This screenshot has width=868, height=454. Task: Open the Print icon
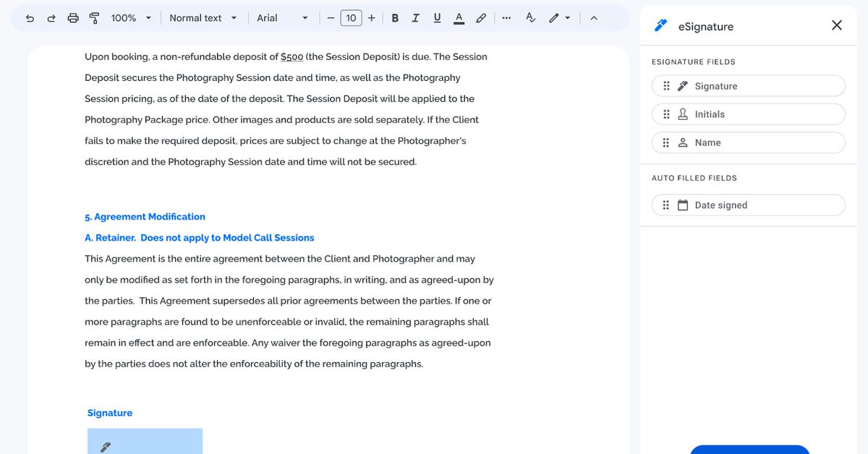(73, 18)
